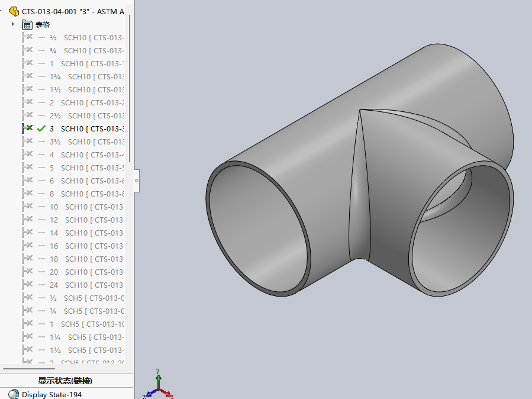
Task: Click the CTS-013-04-001 part icon
Action: pyautogui.click(x=14, y=11)
